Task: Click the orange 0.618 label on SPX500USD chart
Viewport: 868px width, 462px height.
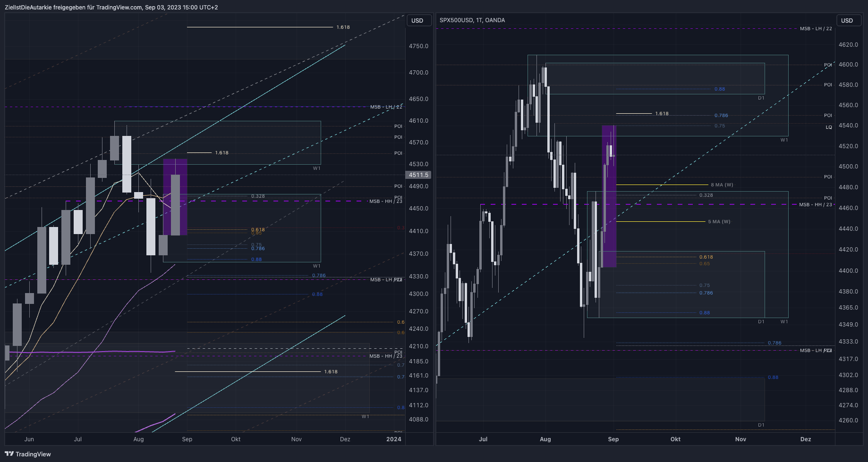Action: [706, 257]
